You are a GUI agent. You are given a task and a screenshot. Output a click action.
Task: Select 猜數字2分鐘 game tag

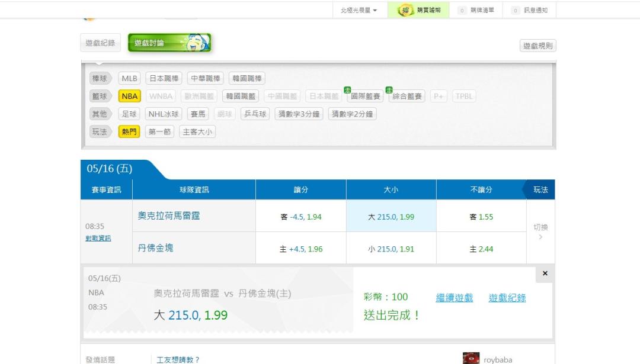click(x=353, y=114)
